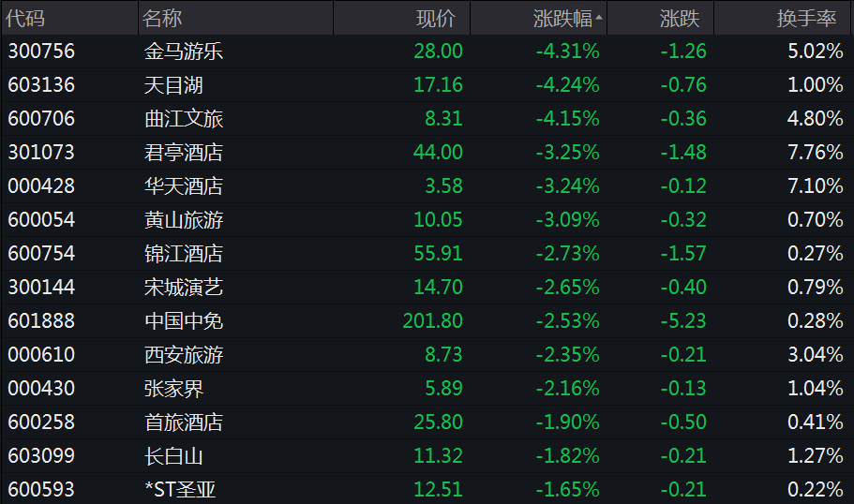Image resolution: width=854 pixels, height=504 pixels.
Task: Select stock code 600593
Action: point(41,490)
